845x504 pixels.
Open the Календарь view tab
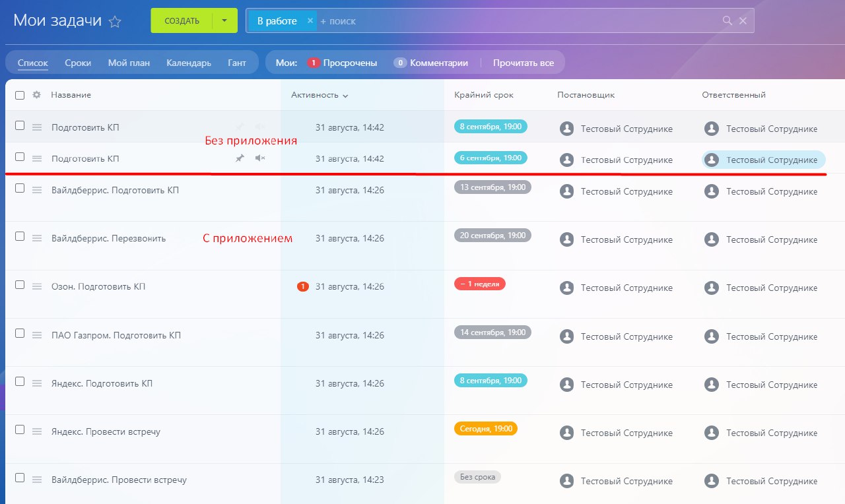189,63
